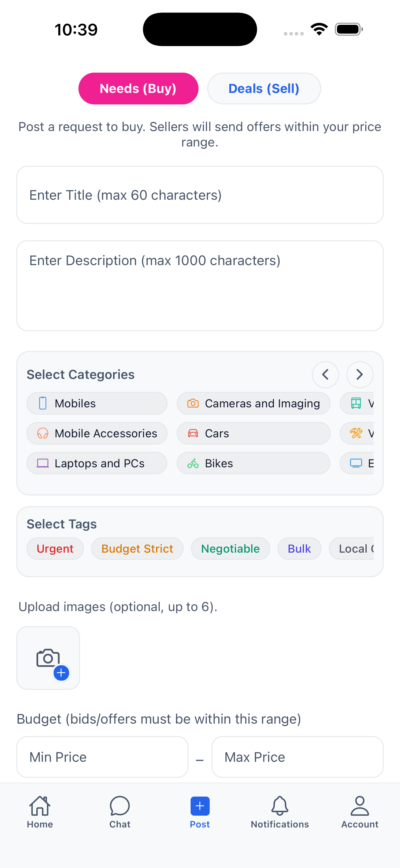Focus the Enter Title input field

point(200,195)
